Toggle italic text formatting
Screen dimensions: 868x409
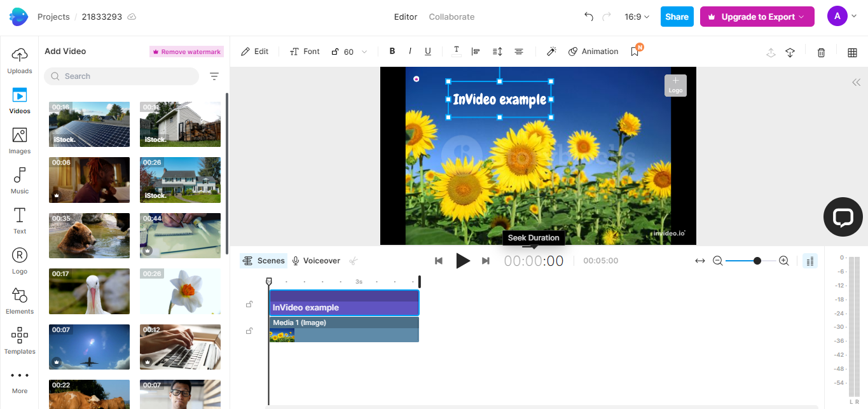coord(410,52)
